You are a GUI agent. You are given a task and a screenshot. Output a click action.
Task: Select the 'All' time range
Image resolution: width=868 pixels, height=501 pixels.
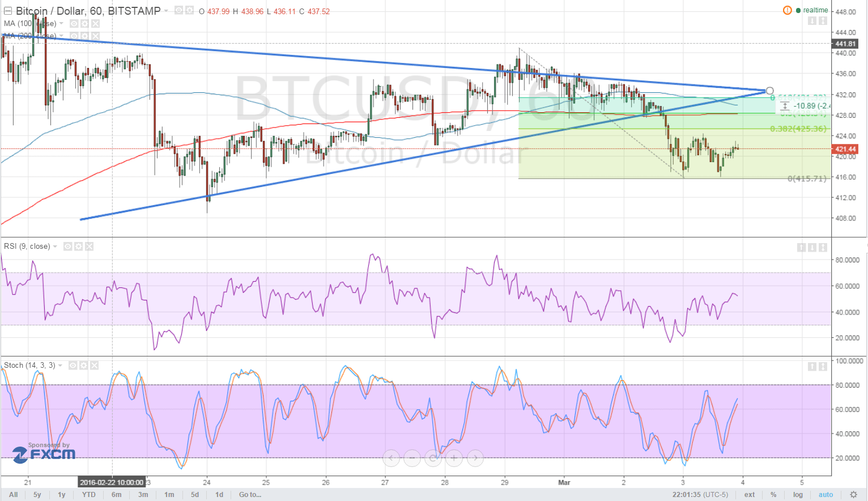click(x=14, y=495)
